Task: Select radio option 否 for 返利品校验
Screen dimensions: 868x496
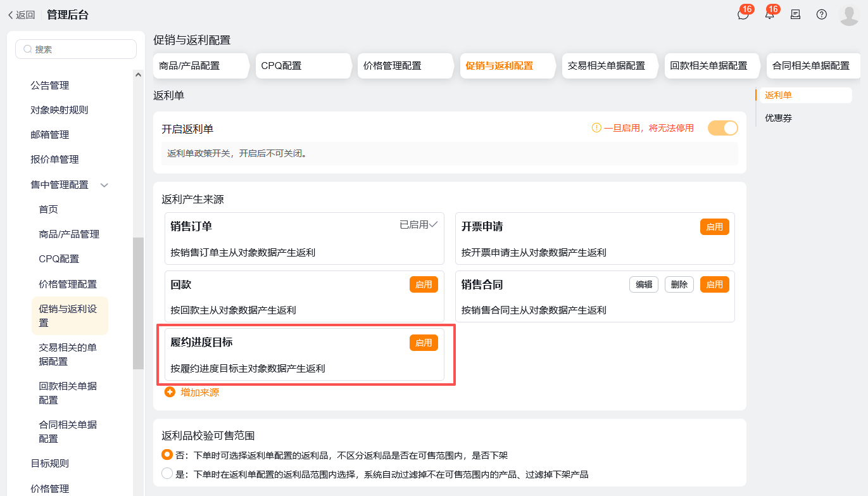Action: point(167,454)
